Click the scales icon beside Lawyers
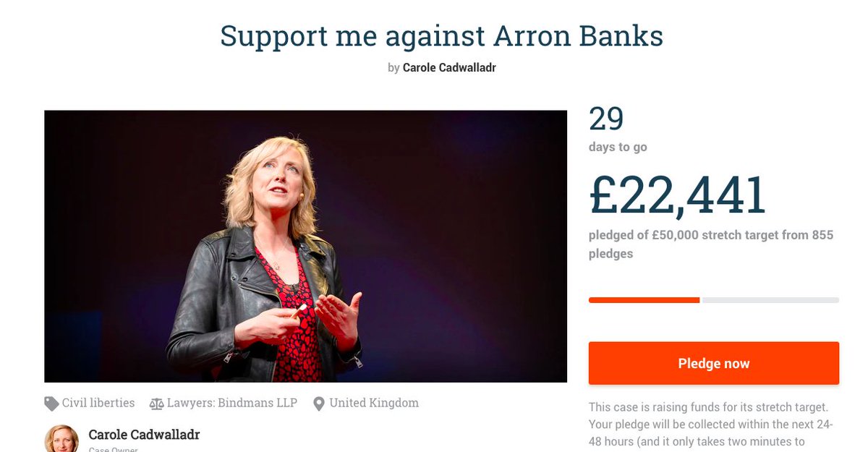Image resolution: width=868 pixels, height=452 pixels. [156, 404]
